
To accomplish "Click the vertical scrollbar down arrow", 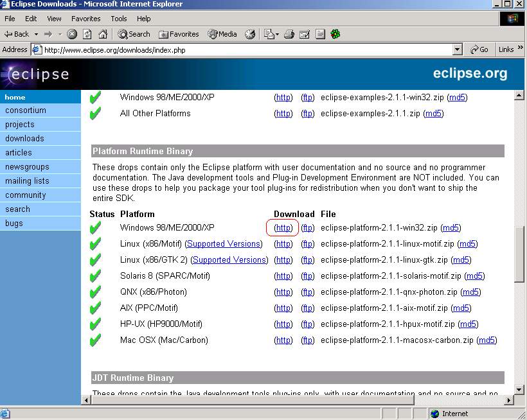I will click(519, 389).
